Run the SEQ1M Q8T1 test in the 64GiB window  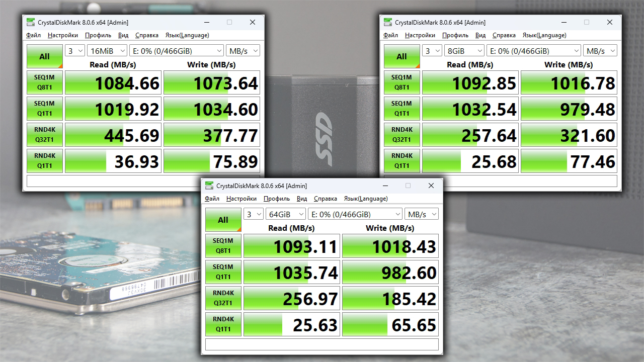223,246
